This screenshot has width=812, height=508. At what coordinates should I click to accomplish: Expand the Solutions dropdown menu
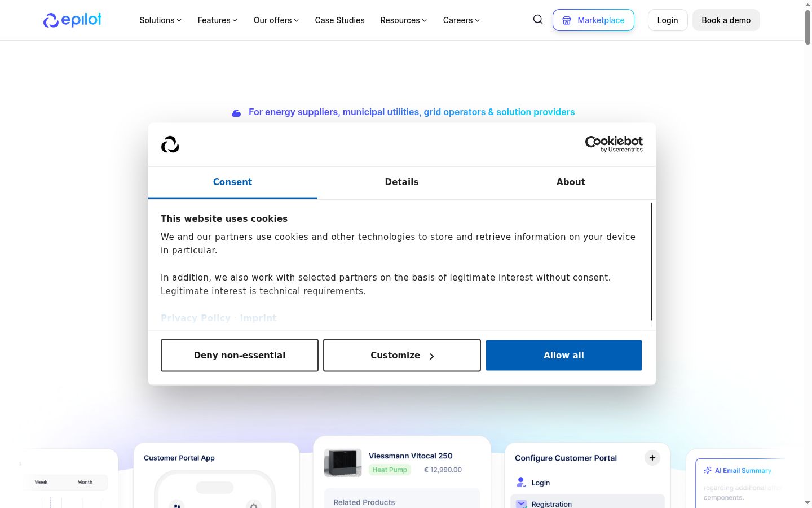(161, 20)
